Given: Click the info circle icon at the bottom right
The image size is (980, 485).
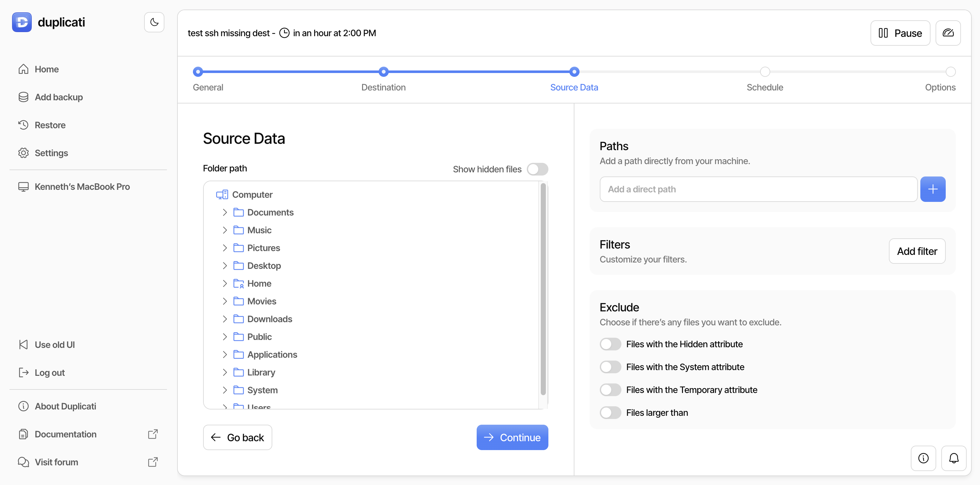Looking at the screenshot, I should [923, 458].
